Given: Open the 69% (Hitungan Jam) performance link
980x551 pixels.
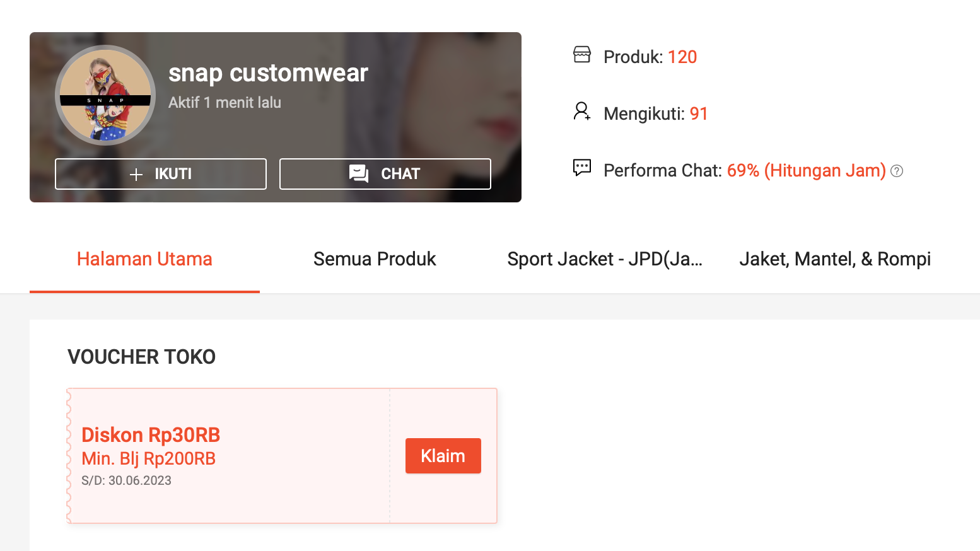Looking at the screenshot, I should [806, 170].
